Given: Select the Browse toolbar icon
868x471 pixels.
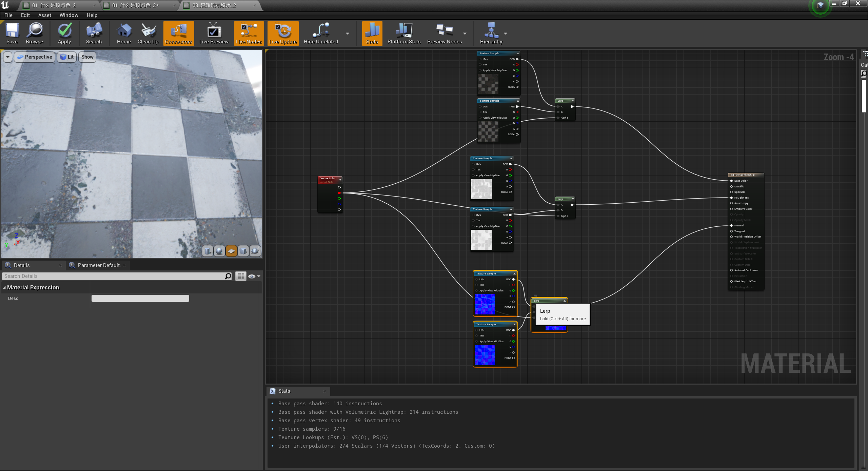Looking at the screenshot, I should click(34, 33).
